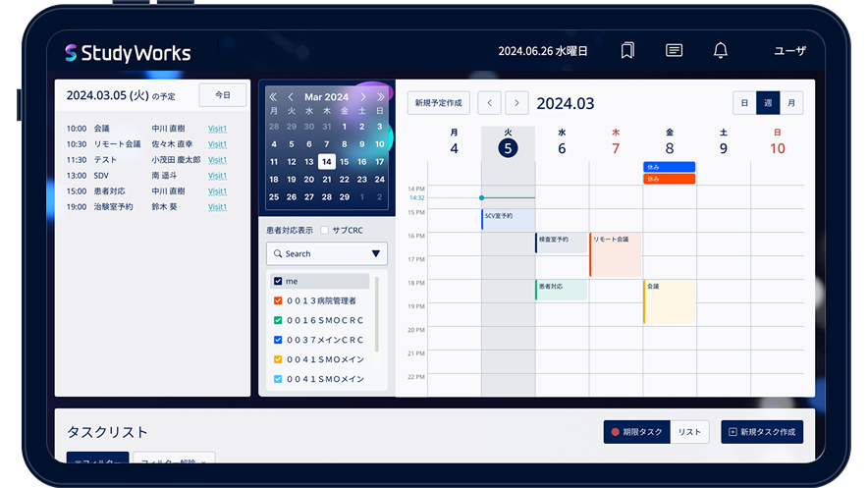The width and height of the screenshot is (868, 488).
Task: Uncheck the 0016SMOCRC checkbox
Action: pos(278,320)
